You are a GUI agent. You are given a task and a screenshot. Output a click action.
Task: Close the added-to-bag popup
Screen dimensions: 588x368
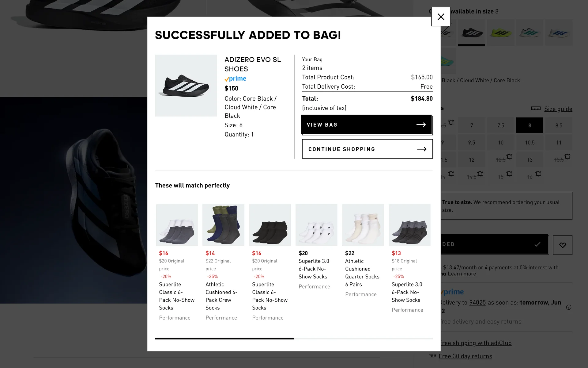[441, 17]
